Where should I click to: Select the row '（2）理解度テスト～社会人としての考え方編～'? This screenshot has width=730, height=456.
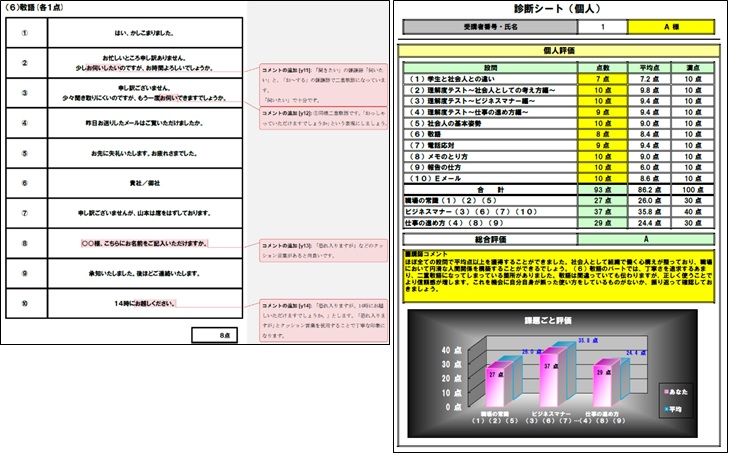[x=559, y=90]
